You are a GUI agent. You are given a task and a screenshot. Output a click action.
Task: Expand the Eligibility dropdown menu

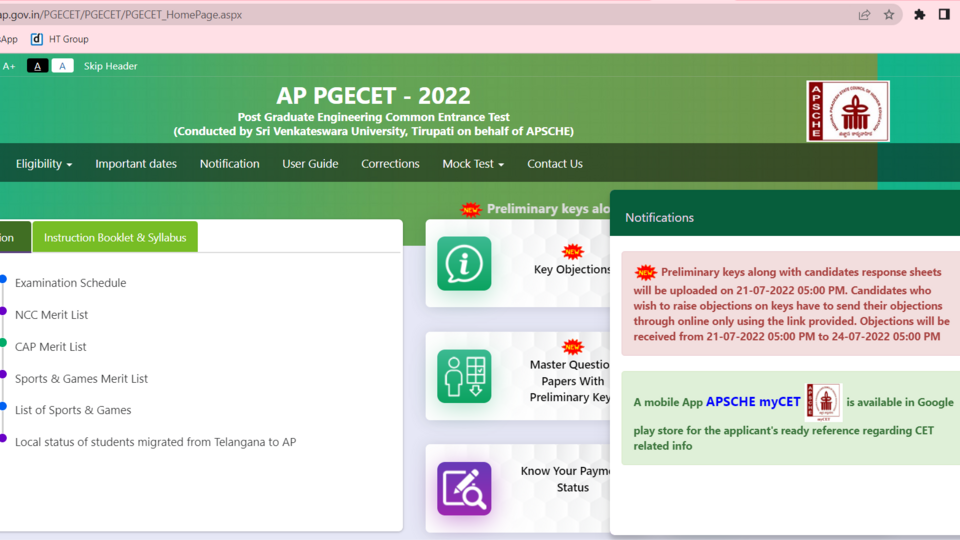(44, 163)
